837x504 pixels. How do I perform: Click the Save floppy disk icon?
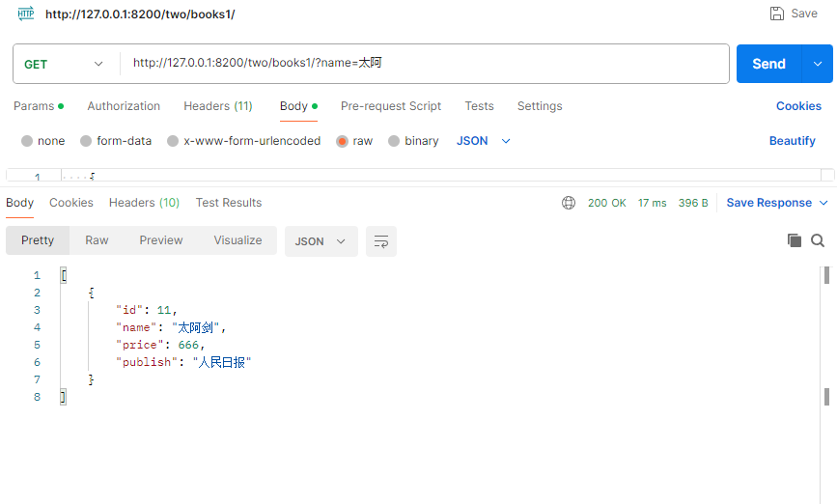pyautogui.click(x=777, y=14)
